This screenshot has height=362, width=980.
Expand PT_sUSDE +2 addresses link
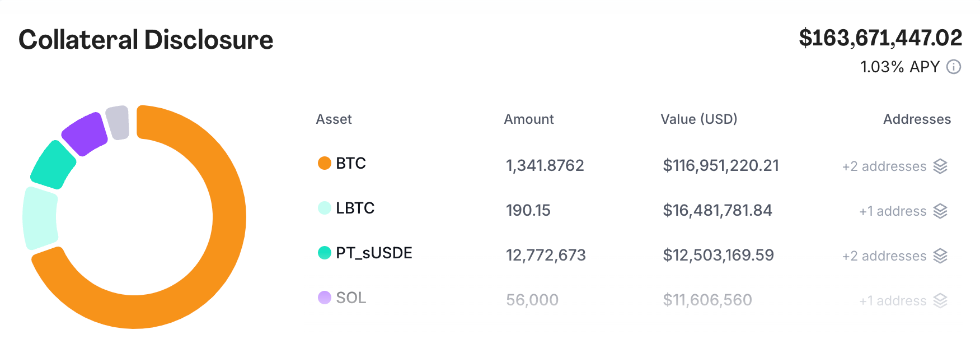884,256
